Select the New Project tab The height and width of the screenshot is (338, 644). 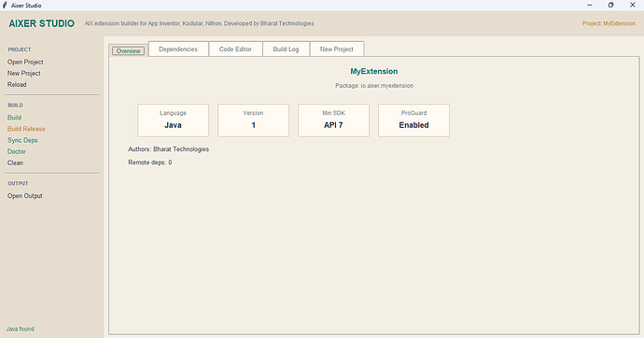[x=337, y=49]
